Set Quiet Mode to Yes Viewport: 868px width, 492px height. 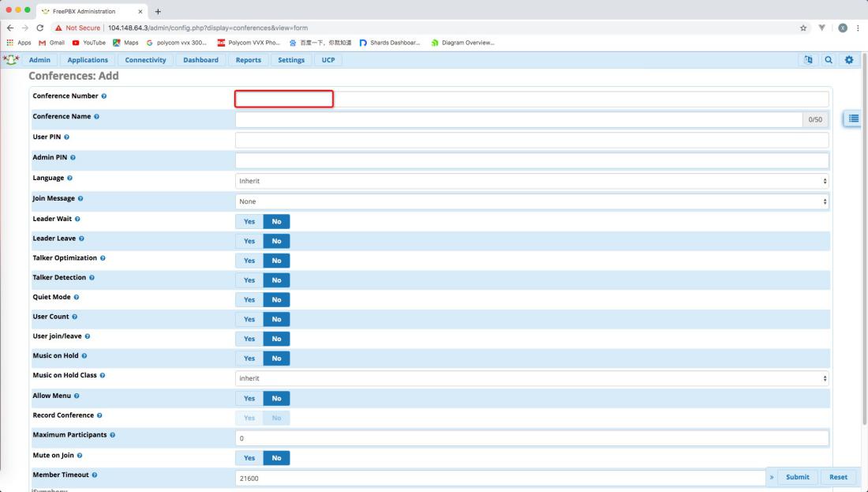point(249,300)
